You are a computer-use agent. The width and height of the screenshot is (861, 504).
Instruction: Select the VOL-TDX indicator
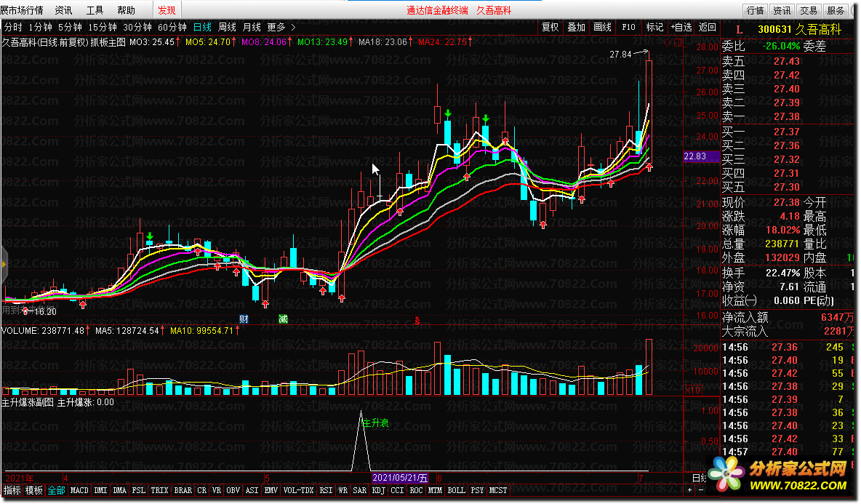click(298, 490)
